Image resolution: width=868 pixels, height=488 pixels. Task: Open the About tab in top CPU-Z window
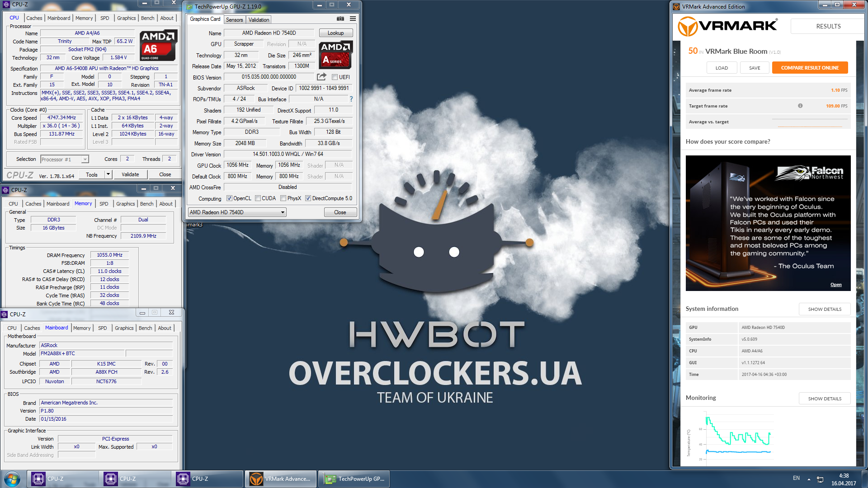167,18
